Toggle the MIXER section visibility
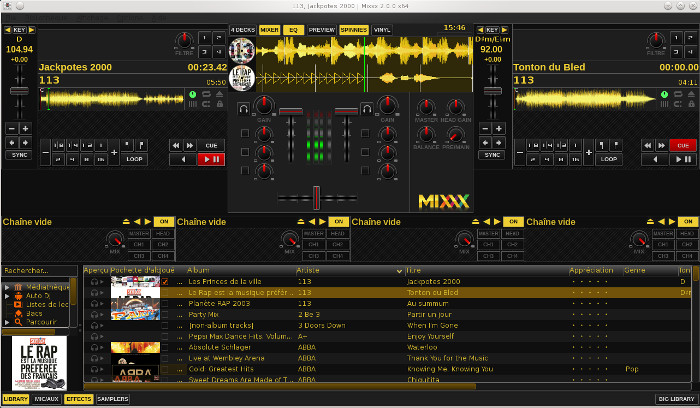 point(270,30)
